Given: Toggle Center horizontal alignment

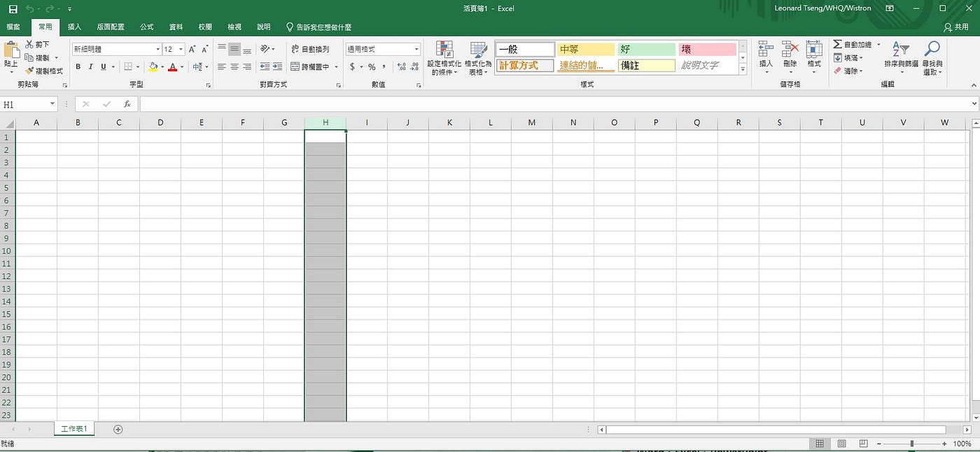Looking at the screenshot, I should tap(234, 67).
